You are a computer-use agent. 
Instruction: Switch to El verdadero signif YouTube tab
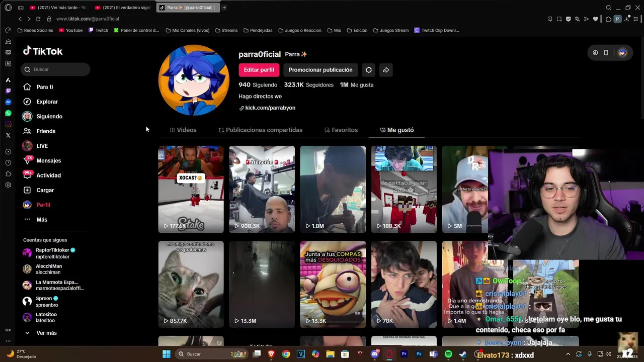point(123,8)
